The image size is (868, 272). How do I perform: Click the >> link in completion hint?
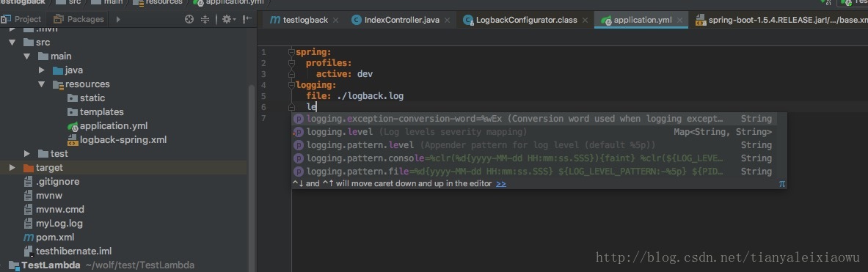pos(501,183)
